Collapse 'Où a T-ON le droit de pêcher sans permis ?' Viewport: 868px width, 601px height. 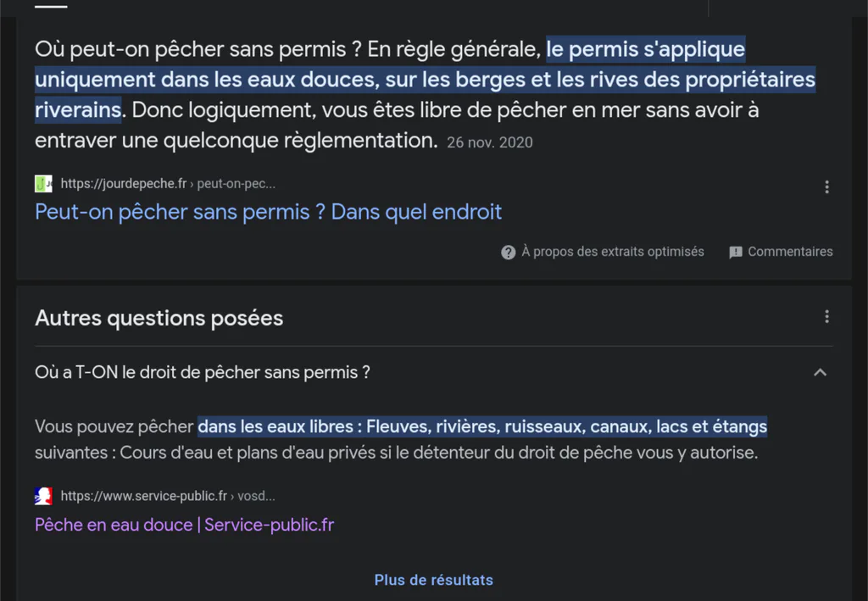pyautogui.click(x=202, y=372)
